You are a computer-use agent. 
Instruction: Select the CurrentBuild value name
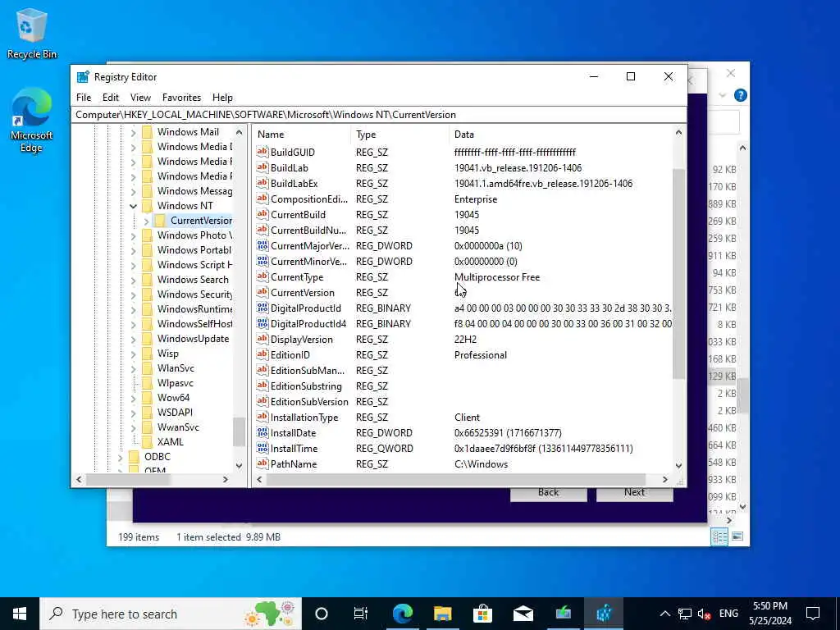298,214
